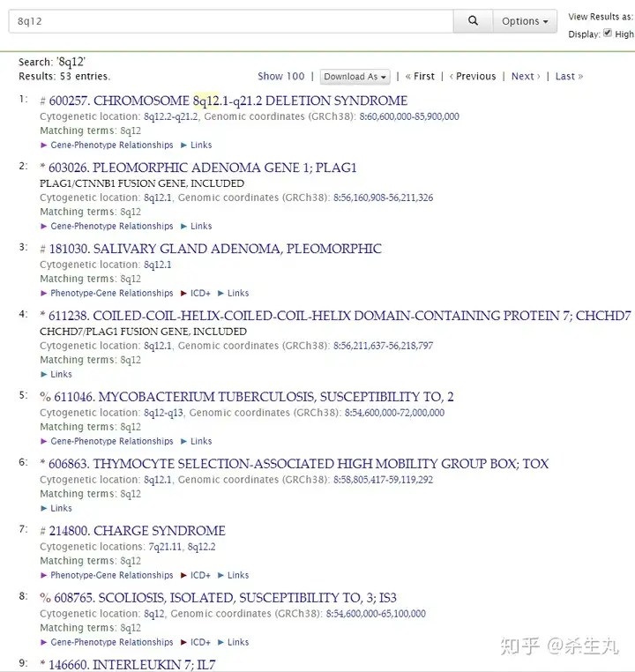Screen dimensions: 635x672
Task: Click cytogenetic location 8q12-q13
Action: pos(163,413)
